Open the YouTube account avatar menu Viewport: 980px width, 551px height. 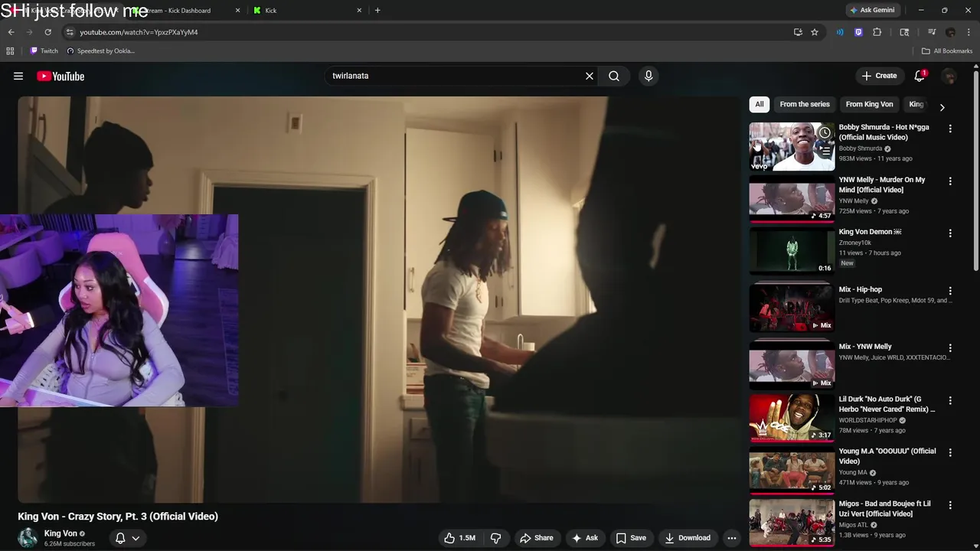click(x=949, y=76)
